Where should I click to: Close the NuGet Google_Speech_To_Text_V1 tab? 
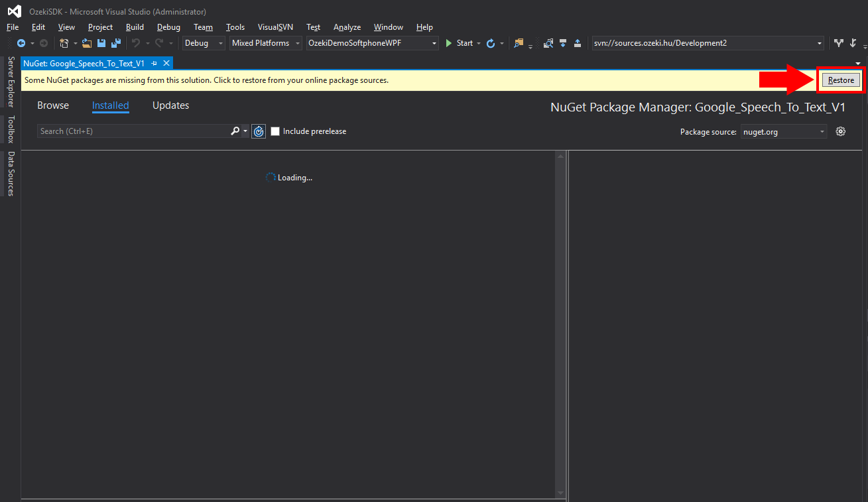click(x=166, y=63)
